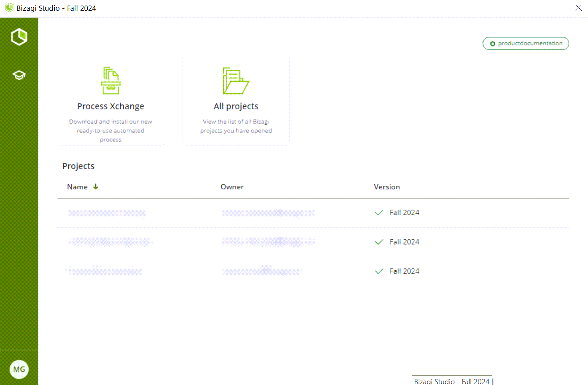
Task: Click first row's Fall 2024 version text
Action: pyautogui.click(x=404, y=213)
